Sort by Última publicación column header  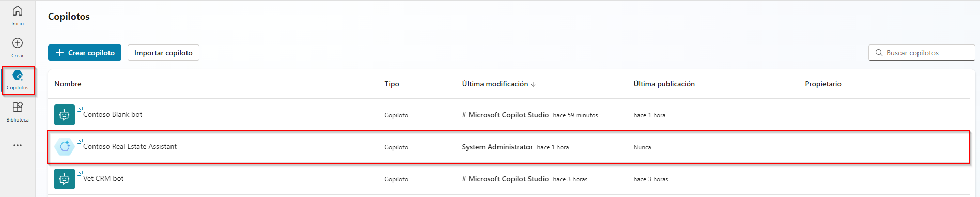point(664,84)
